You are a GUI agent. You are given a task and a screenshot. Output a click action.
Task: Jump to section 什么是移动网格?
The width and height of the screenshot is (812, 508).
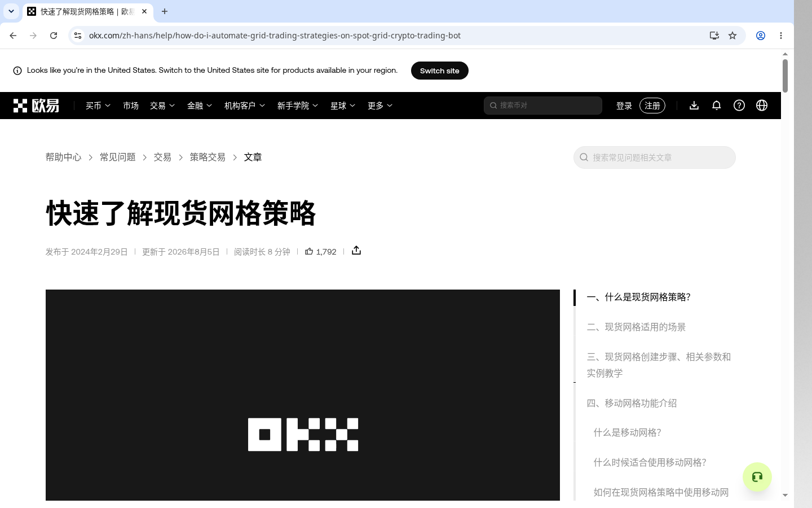point(627,432)
